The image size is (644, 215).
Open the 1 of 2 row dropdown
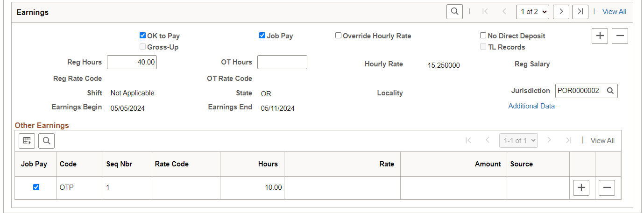[532, 12]
